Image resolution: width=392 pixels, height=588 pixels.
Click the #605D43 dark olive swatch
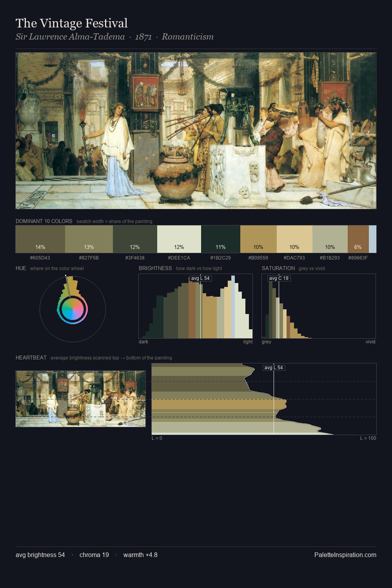(40, 239)
